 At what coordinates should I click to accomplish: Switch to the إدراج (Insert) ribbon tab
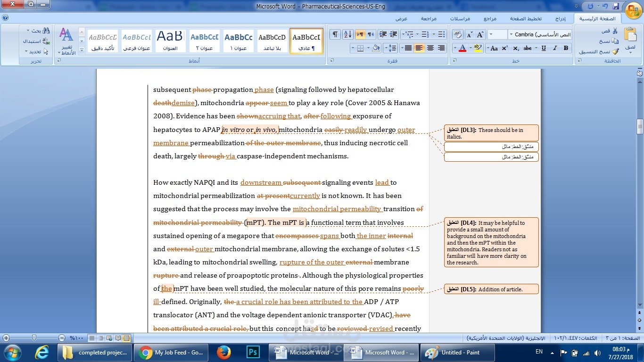pos(561,18)
